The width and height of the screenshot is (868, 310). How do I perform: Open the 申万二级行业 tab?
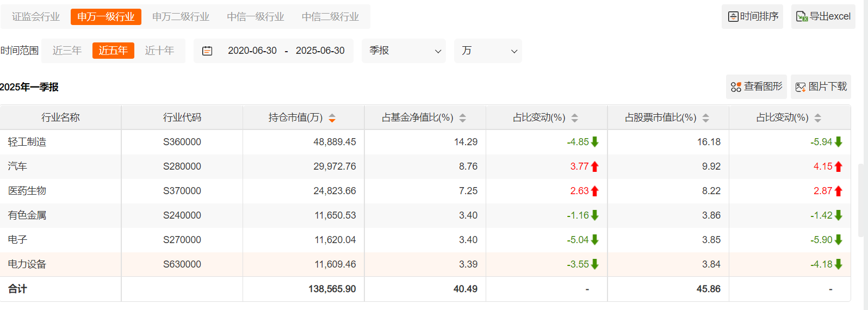pyautogui.click(x=181, y=17)
